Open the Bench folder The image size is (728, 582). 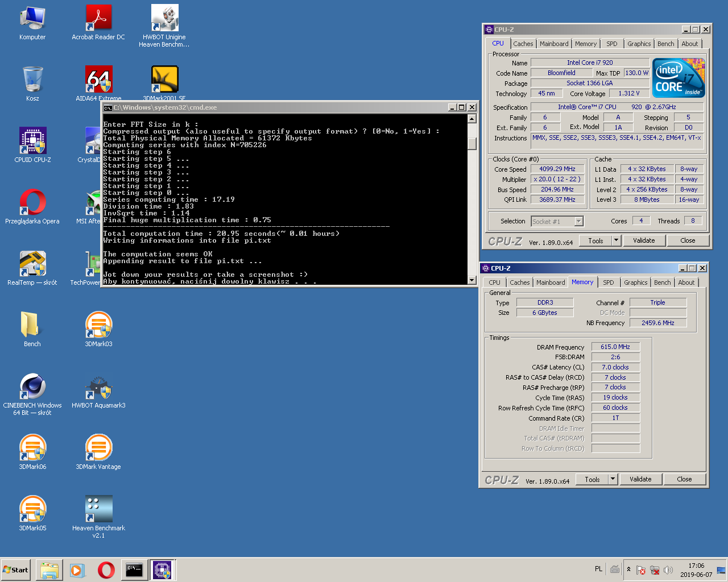32,329
